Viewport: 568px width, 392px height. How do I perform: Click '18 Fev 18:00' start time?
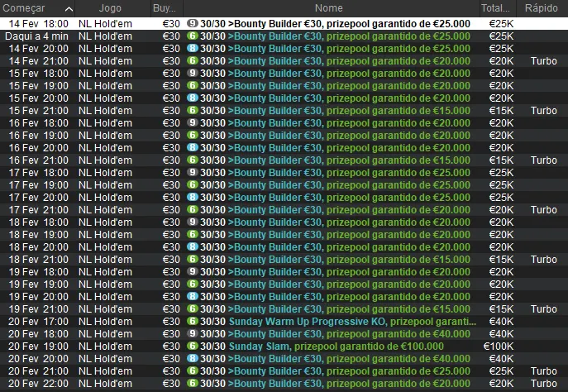[x=38, y=222]
